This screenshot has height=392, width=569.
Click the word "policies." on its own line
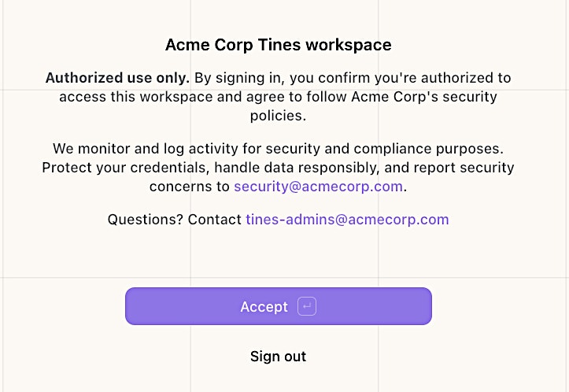278,116
